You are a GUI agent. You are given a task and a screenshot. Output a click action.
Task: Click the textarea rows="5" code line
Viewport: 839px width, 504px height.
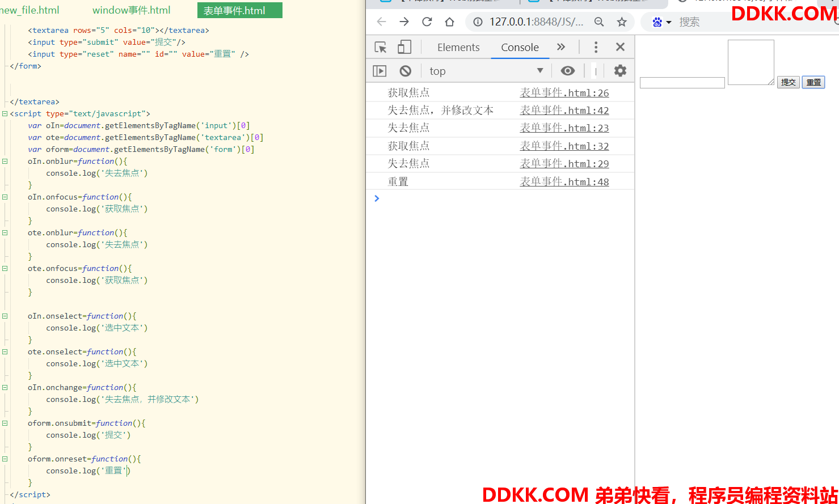(119, 30)
